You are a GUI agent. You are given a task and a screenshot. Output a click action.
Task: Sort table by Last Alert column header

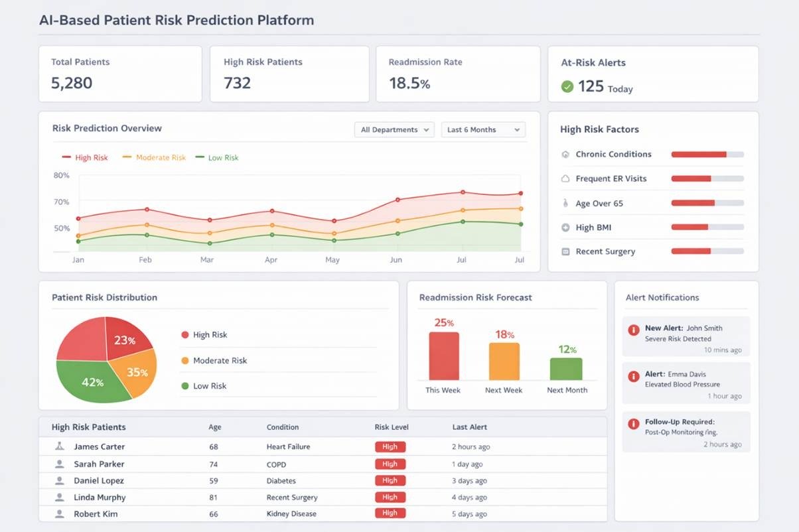(x=469, y=427)
